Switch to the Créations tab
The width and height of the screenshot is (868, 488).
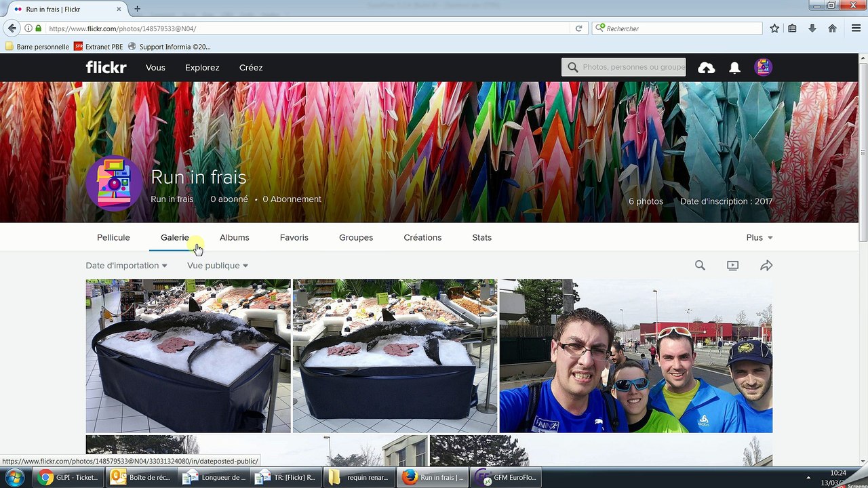pyautogui.click(x=422, y=237)
